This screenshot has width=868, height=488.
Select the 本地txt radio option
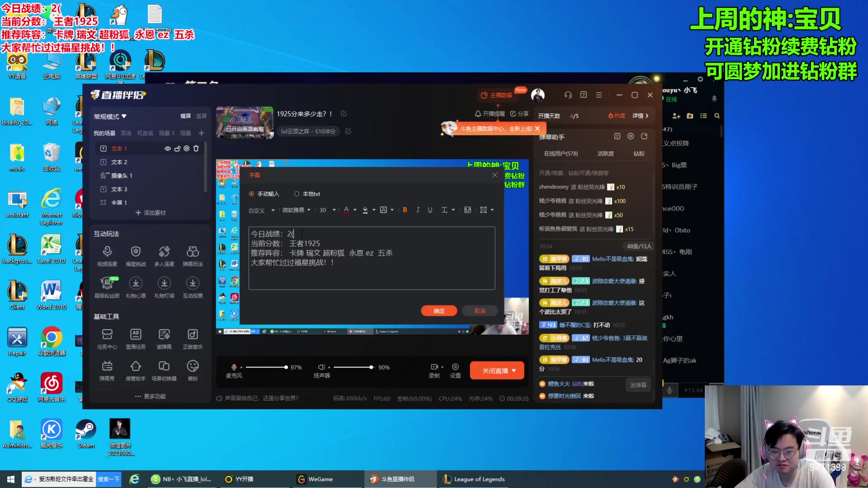(x=297, y=194)
